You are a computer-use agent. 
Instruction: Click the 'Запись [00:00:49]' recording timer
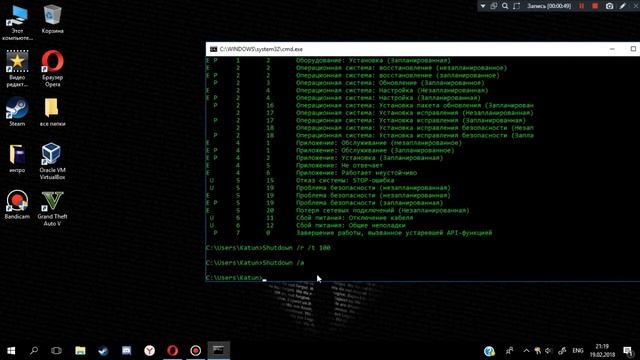pyautogui.click(x=549, y=6)
